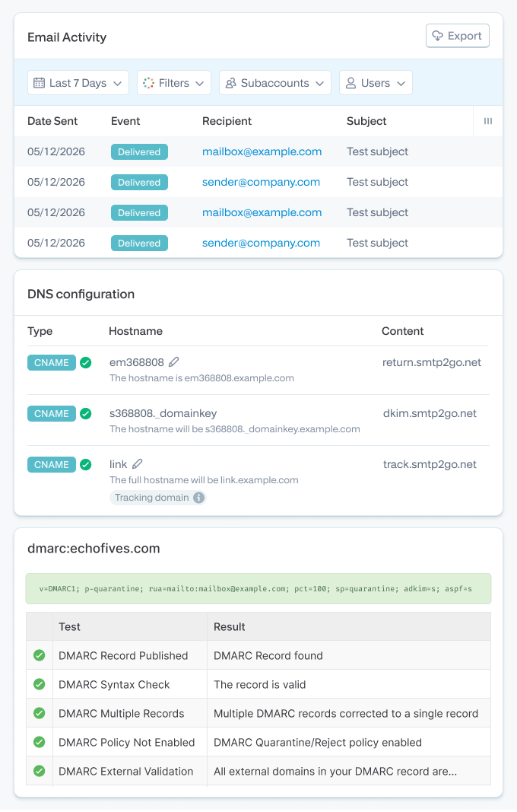This screenshot has width=517, height=812.
Task: Open the Subaccounts dropdown
Action: tap(275, 83)
